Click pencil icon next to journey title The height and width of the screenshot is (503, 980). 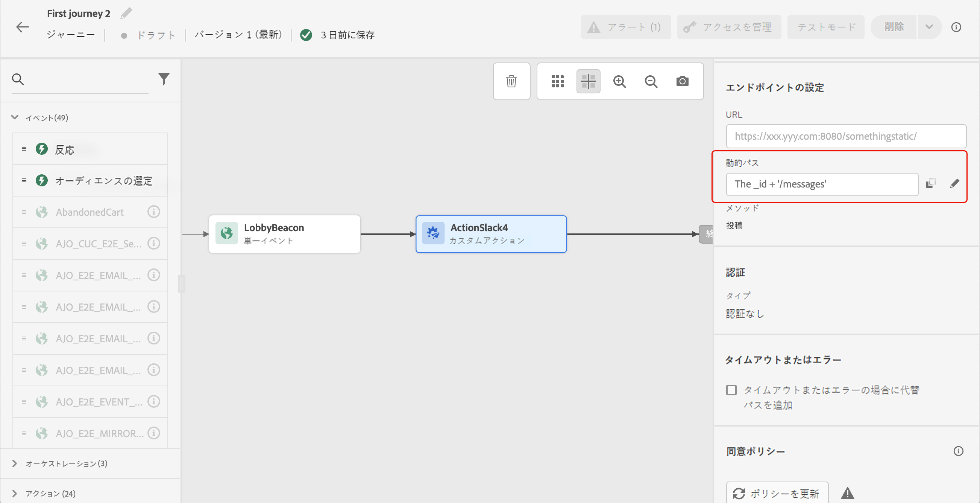click(126, 13)
